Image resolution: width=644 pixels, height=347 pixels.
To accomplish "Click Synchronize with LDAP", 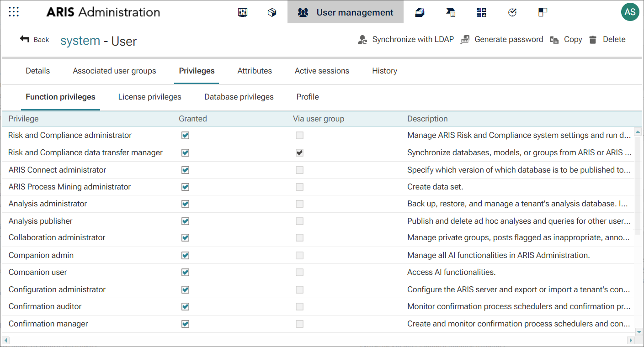I will [x=405, y=40].
